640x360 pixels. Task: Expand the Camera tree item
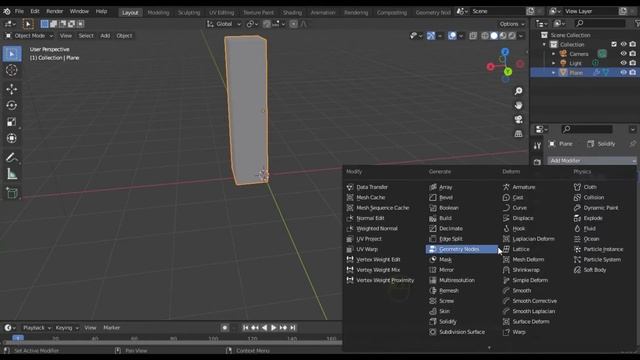[553, 54]
